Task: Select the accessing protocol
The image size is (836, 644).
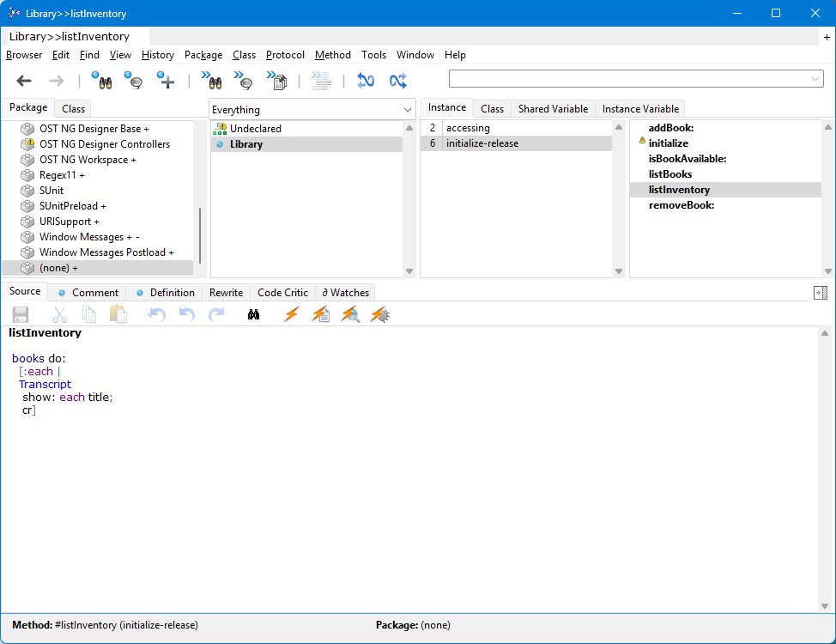Action: coord(468,128)
